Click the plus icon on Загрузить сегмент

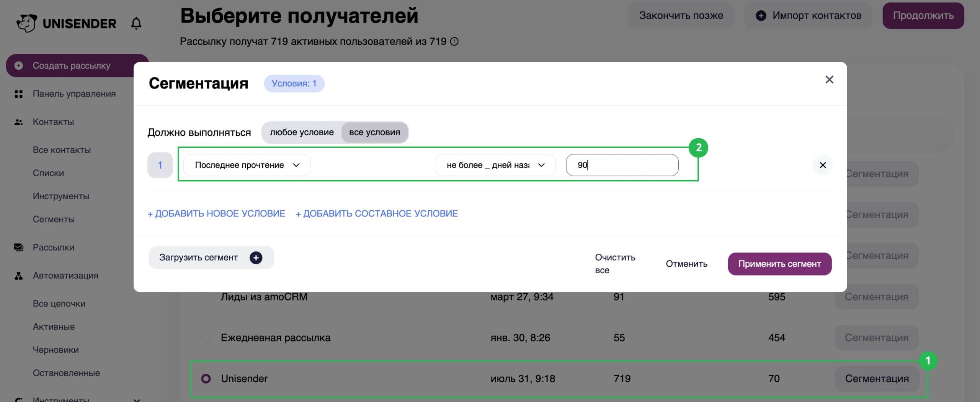click(x=256, y=258)
